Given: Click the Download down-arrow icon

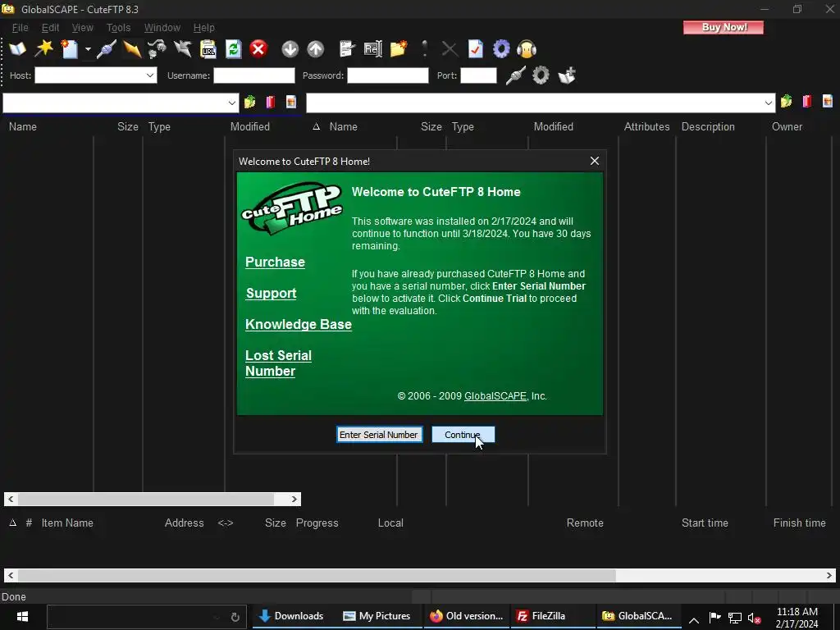Looking at the screenshot, I should tap(290, 49).
